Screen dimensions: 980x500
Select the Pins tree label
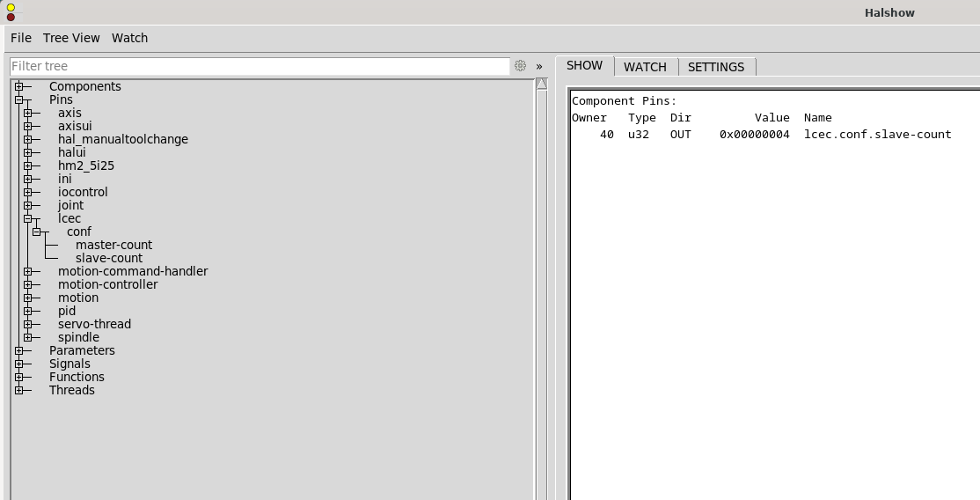click(61, 99)
